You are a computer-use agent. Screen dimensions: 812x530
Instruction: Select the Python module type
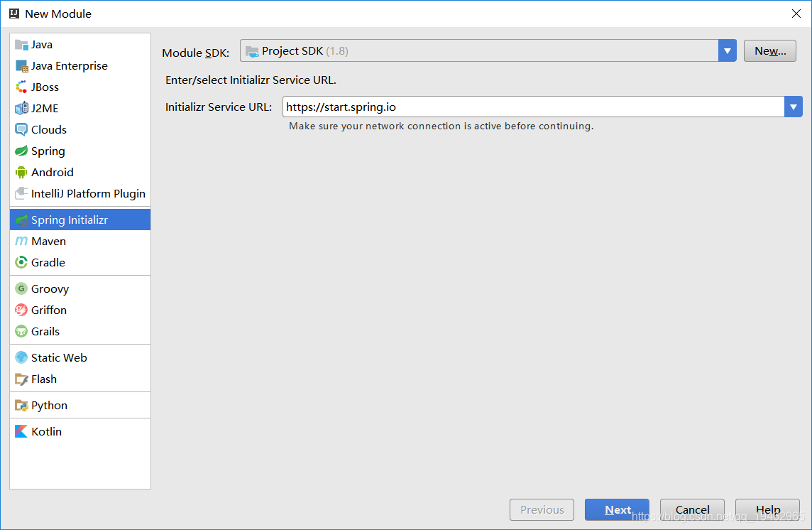[80, 406]
